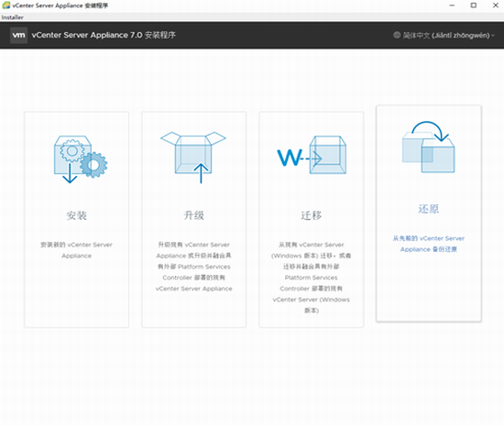Viewport: 504px width, 426px height.
Task: Maximize the installer window
Action: pos(474,5)
